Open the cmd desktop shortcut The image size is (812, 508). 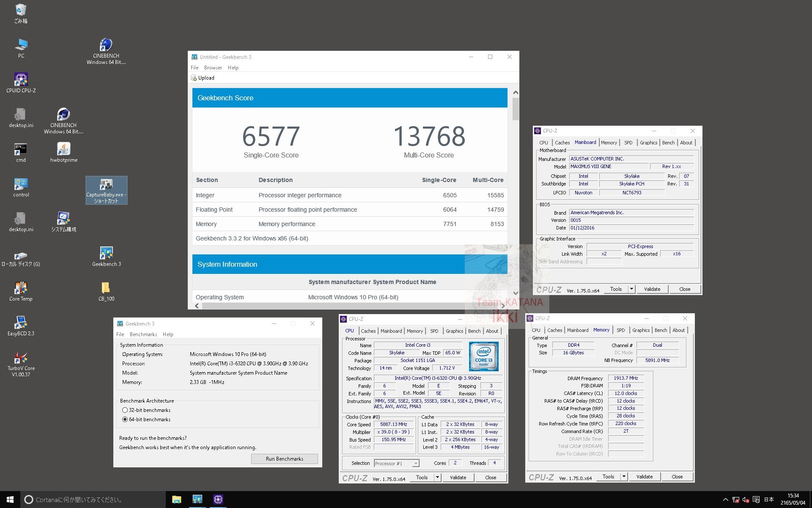pos(21,152)
